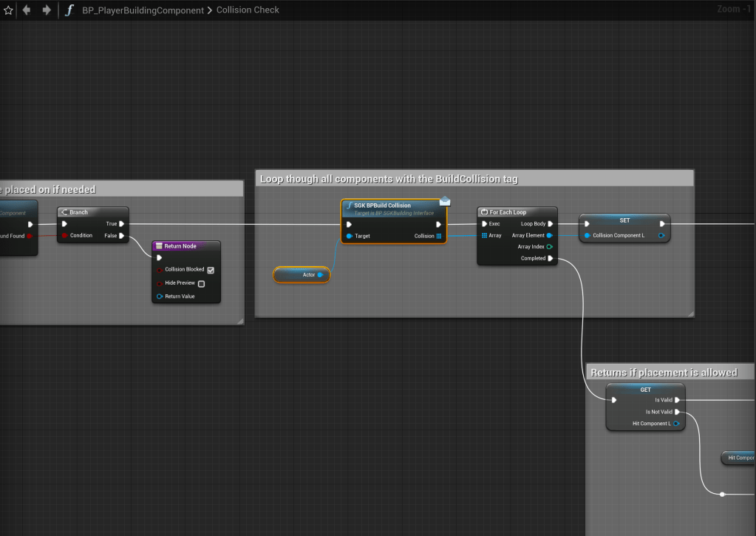Click the Branch Condition input pin
Screen dimensions: 756x536
tap(65, 236)
